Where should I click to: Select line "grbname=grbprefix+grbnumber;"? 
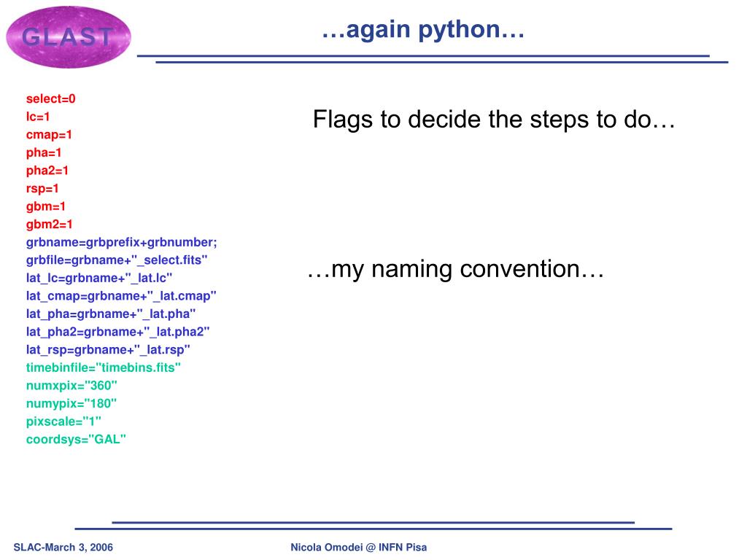pyautogui.click(x=122, y=242)
